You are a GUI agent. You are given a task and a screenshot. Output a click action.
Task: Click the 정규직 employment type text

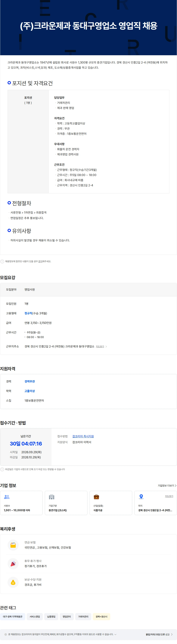28,313
